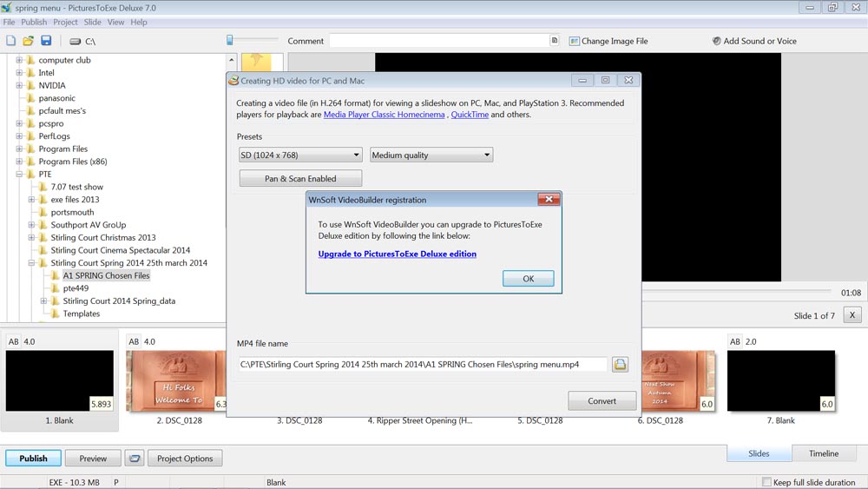The width and height of the screenshot is (868, 489).
Task: Select slide 7 Blank thumbnail
Action: [x=781, y=380]
